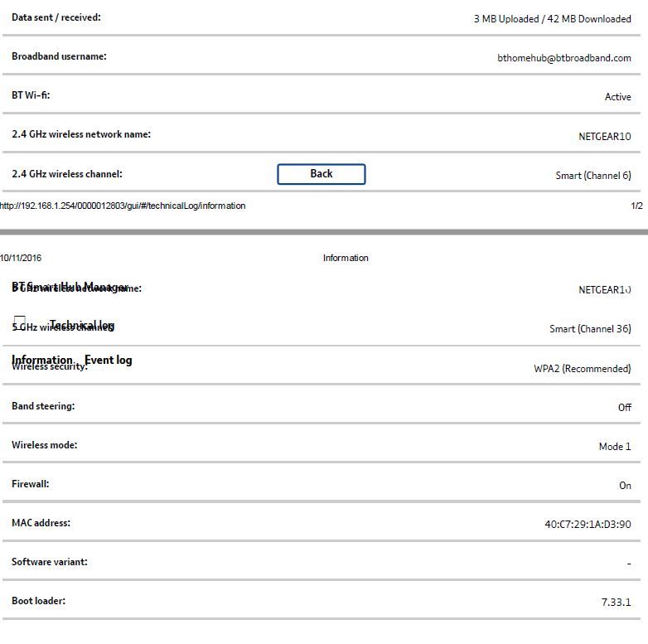
Task: Click the MAC address value 40:C7:29:1A:D3:90
Action: pos(588,524)
